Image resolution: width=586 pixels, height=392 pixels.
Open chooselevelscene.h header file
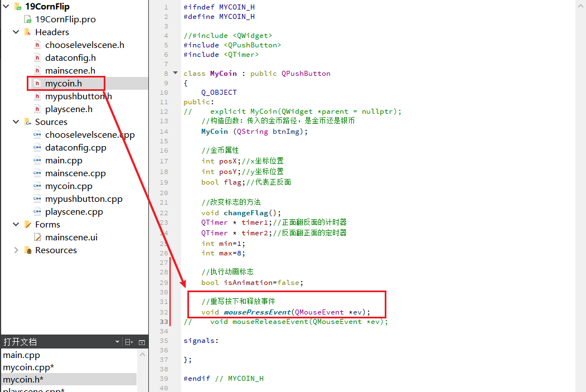(x=84, y=45)
